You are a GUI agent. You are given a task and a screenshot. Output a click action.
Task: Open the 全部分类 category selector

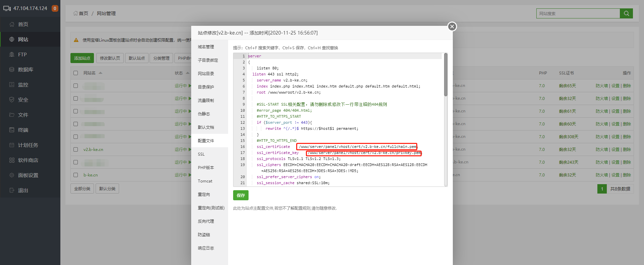(82, 189)
